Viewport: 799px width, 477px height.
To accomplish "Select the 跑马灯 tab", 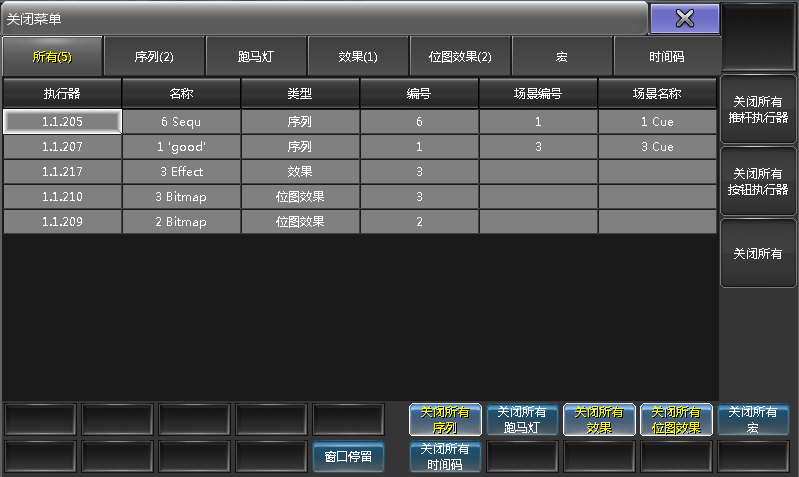I will click(256, 56).
